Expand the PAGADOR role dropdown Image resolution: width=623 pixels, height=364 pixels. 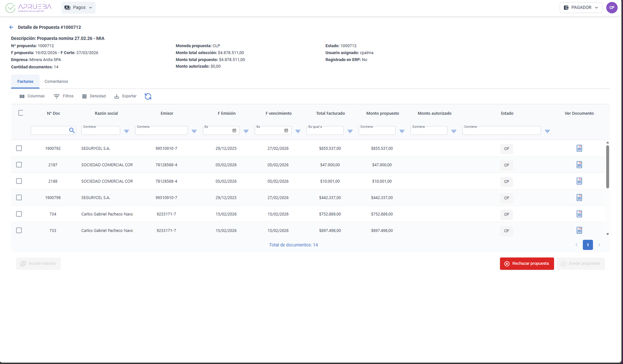tap(581, 7)
